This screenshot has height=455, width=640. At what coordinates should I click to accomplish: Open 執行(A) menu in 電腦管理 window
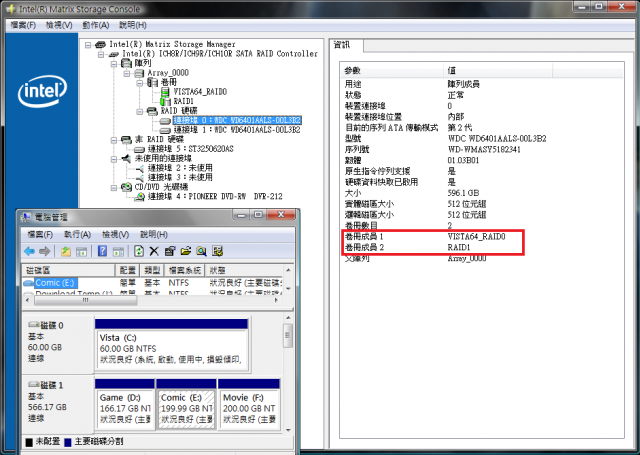(77, 235)
